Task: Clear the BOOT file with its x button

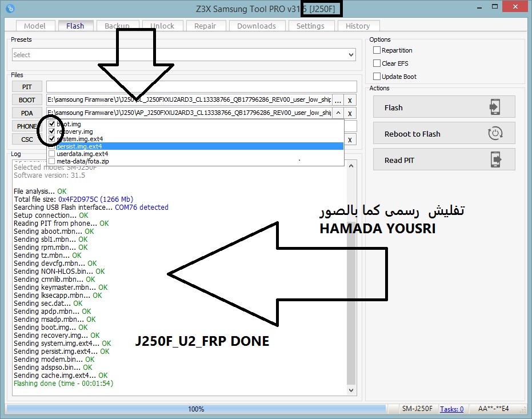Action: tap(350, 100)
